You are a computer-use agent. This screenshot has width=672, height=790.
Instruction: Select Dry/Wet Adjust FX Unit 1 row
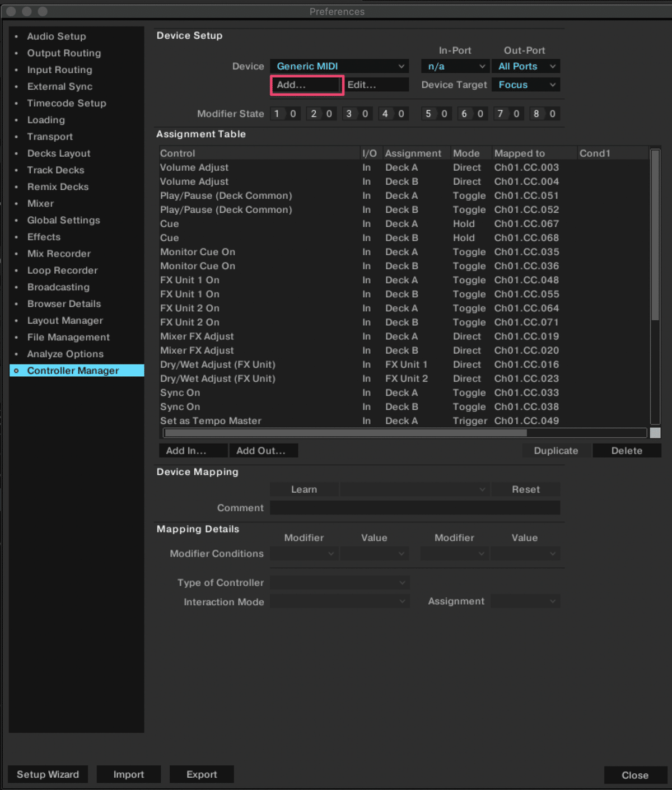pos(403,364)
